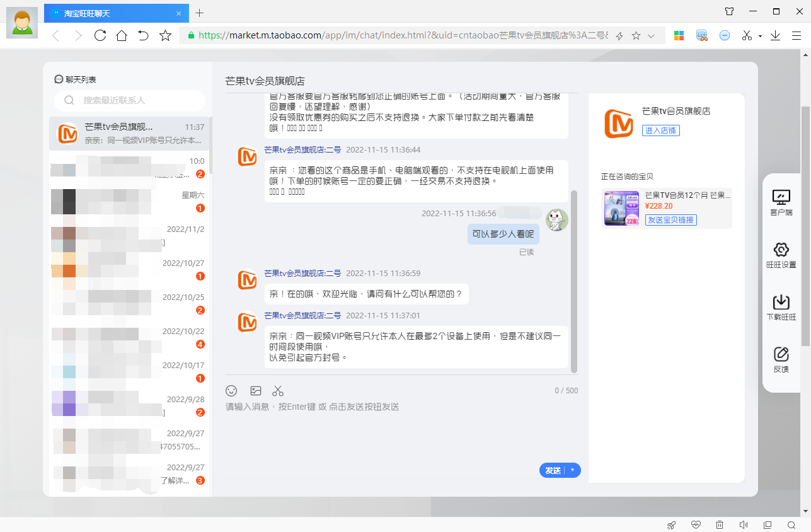Open the chat dated 2022/10/27
The height and width of the screenshot is (532, 811).
[129, 270]
